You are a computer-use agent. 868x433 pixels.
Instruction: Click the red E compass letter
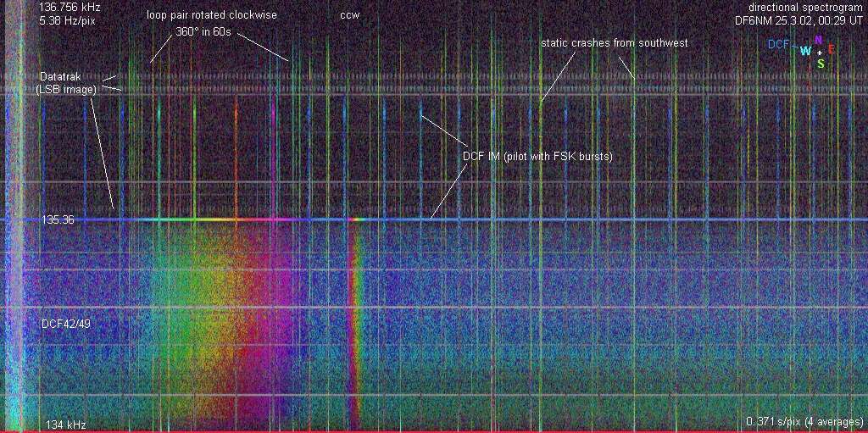tap(831, 49)
